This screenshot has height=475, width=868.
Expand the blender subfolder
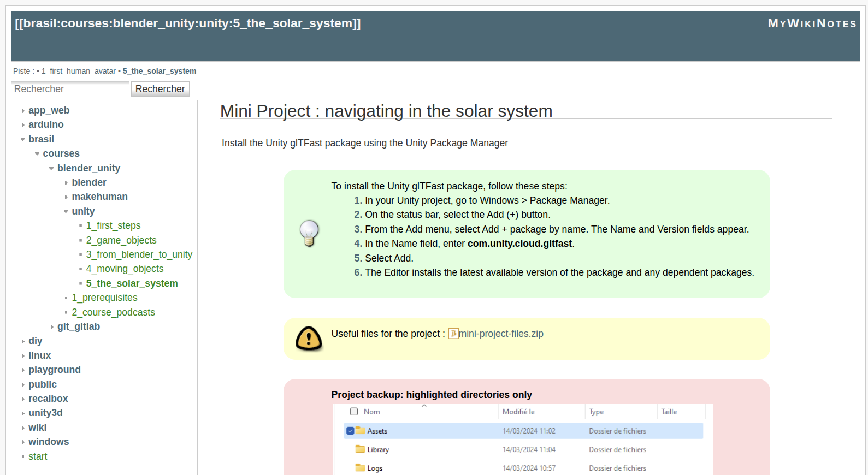89,182
